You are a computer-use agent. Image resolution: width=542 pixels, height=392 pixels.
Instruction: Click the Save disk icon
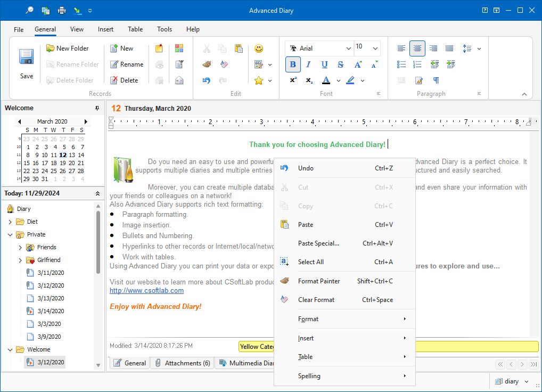click(26, 56)
